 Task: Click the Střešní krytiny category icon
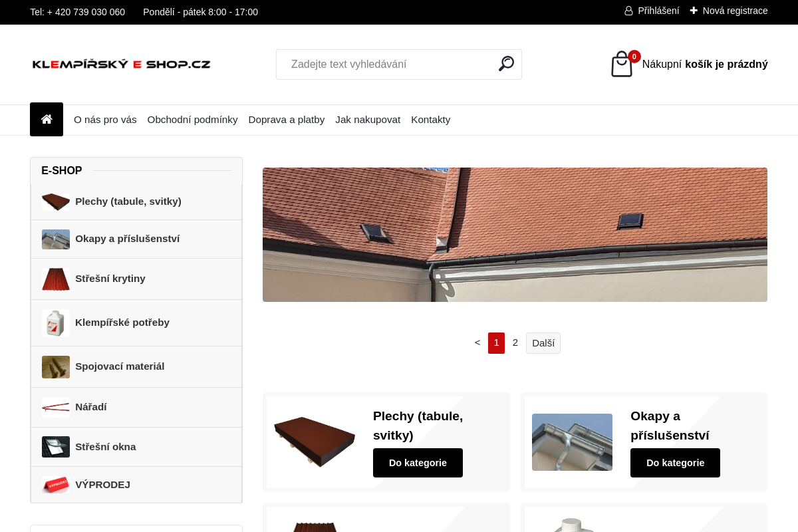pyautogui.click(x=55, y=279)
